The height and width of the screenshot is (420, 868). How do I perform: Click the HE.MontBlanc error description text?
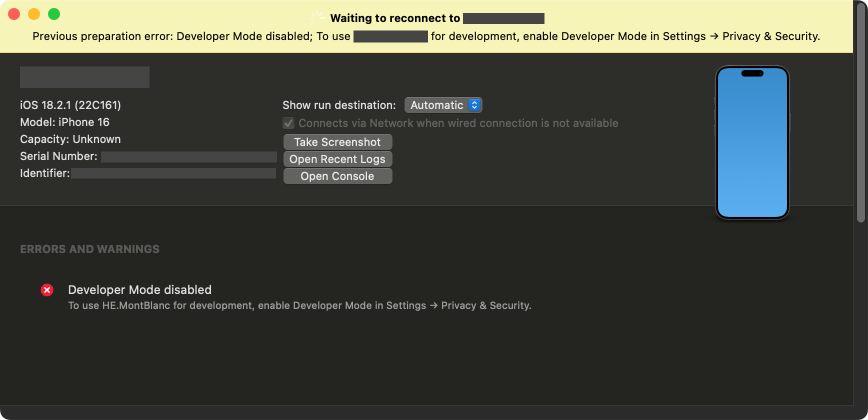click(x=299, y=305)
